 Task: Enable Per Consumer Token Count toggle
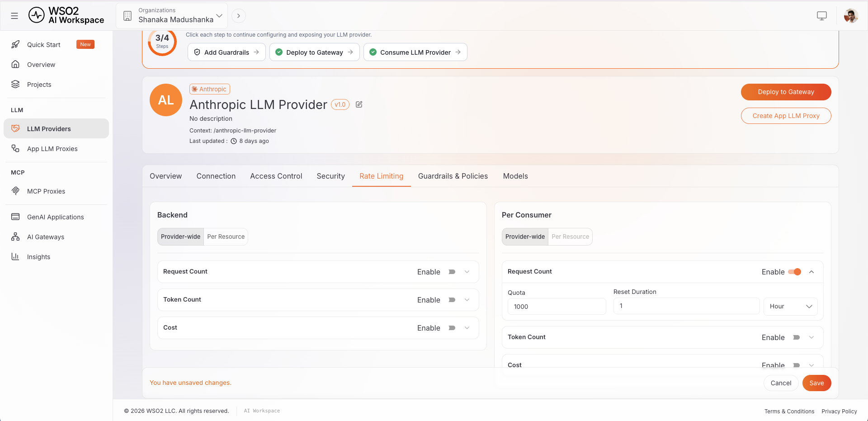coord(796,337)
